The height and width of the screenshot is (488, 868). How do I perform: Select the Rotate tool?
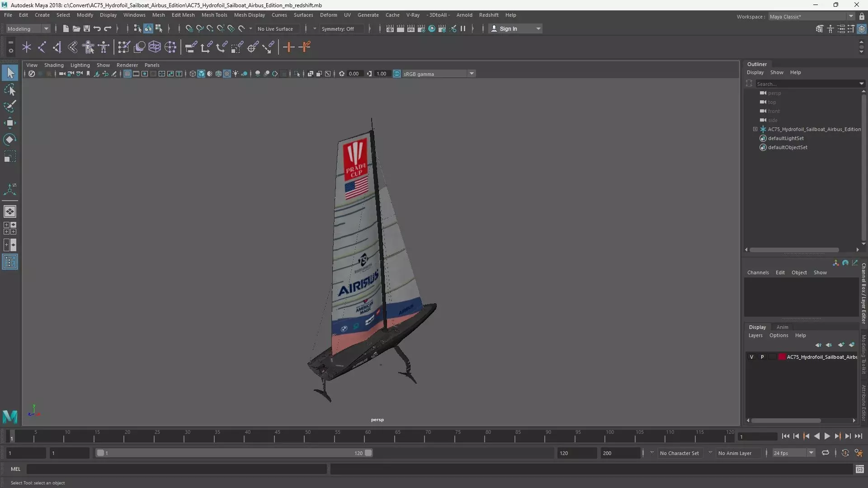coord(10,140)
